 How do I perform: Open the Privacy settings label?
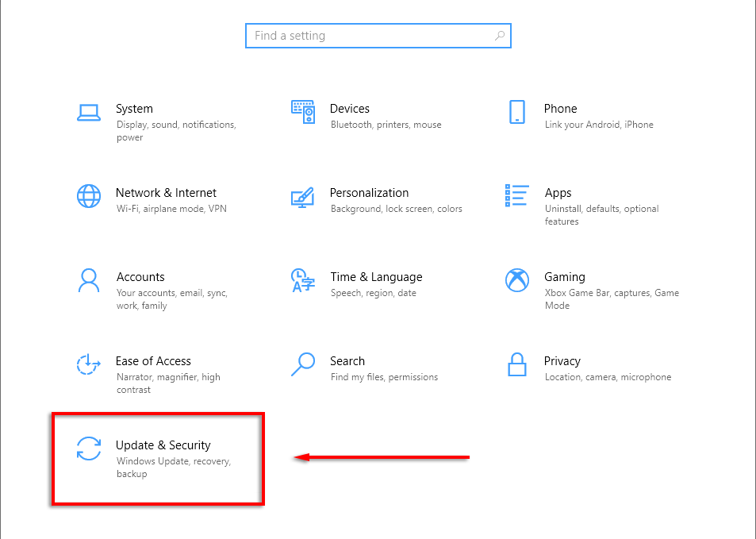tap(562, 361)
